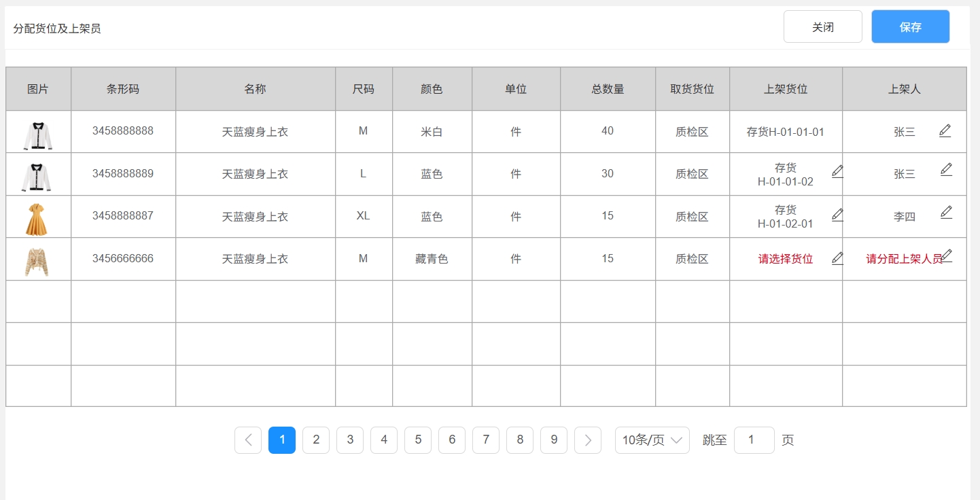Switch to page 5

click(x=418, y=440)
